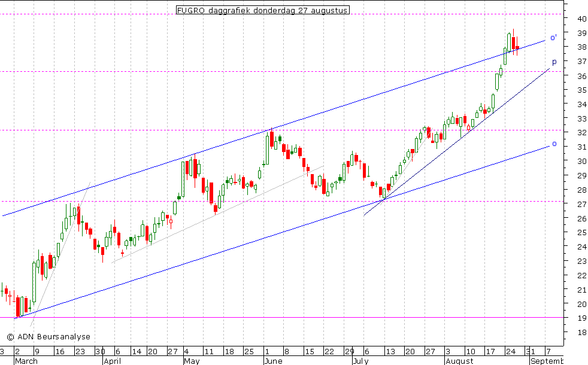Click the chart title "FUGRO daggrafiek donderdag 27 augustus"

(262, 10)
